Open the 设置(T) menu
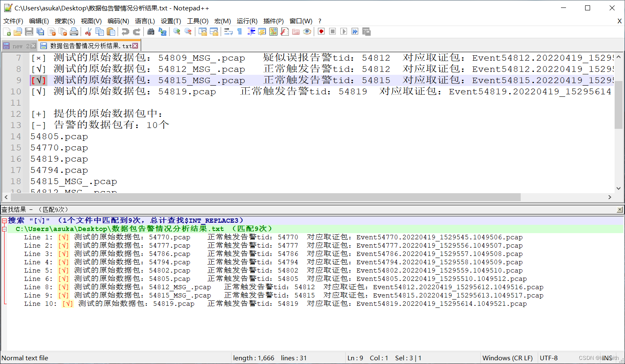This screenshot has width=625, height=364. pyautogui.click(x=171, y=21)
